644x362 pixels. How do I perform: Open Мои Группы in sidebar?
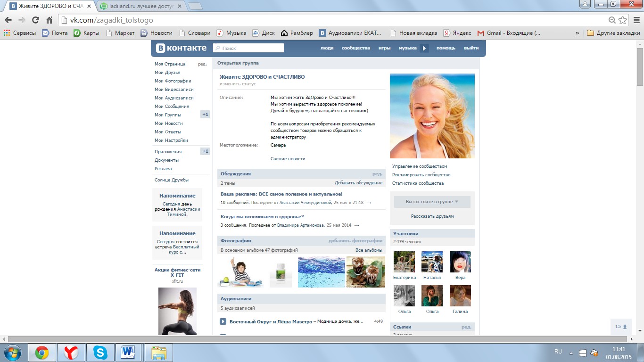(168, 115)
